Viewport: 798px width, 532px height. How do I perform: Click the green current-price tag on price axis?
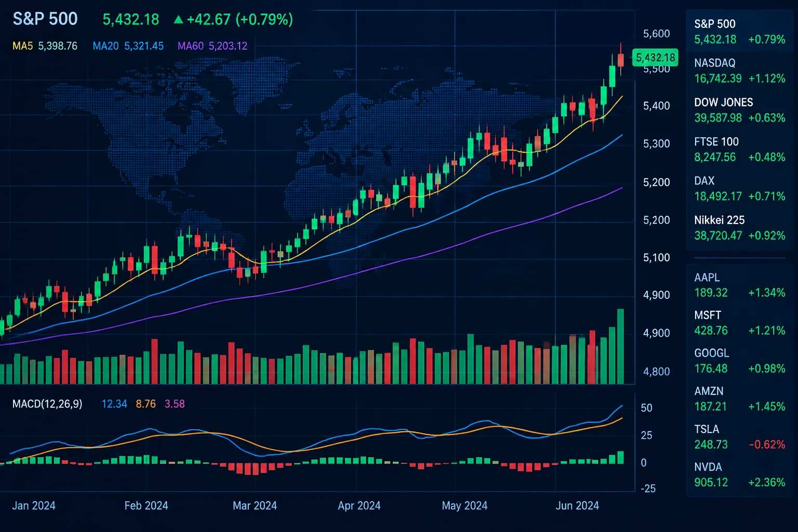click(x=655, y=57)
